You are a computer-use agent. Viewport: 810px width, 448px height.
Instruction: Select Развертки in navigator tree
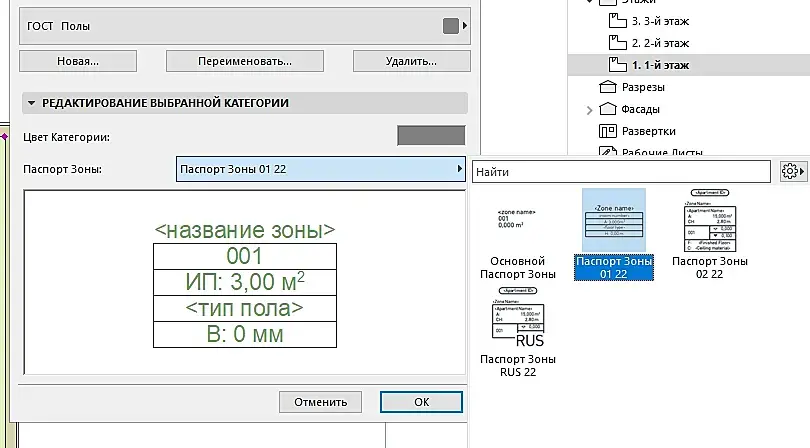click(x=649, y=131)
